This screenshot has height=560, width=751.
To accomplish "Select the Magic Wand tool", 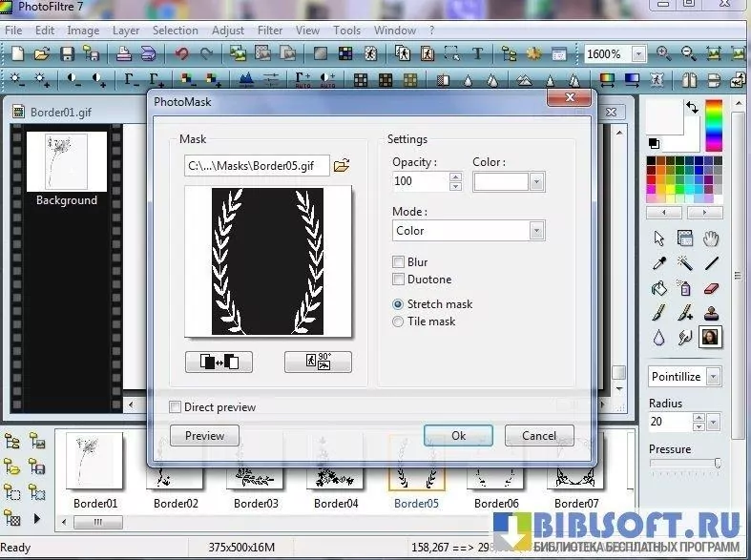I will [x=684, y=263].
